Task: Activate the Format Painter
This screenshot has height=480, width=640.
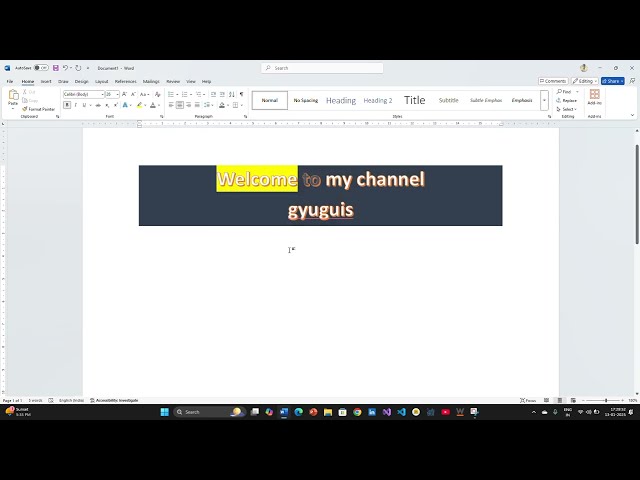Action: click(38, 109)
